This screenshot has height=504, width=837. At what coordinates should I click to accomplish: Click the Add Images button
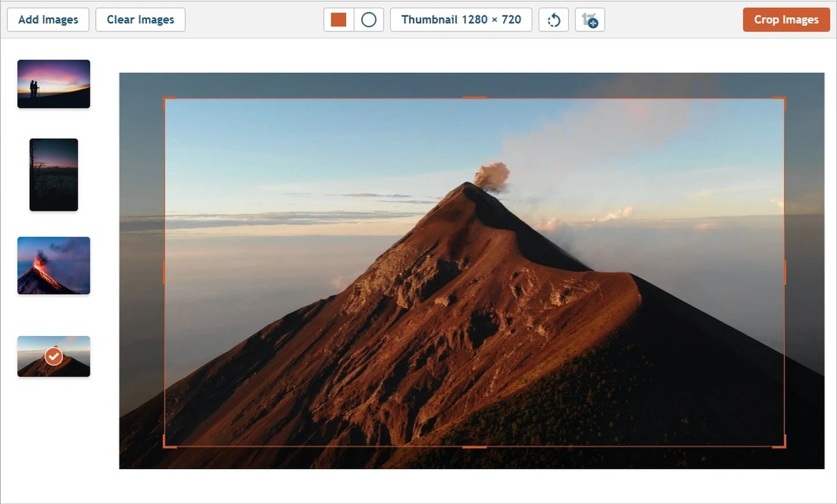pos(48,20)
